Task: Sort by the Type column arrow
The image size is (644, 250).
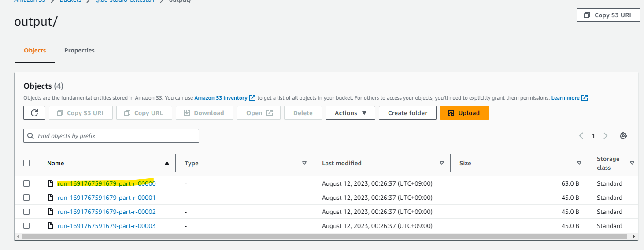Action: (304, 163)
